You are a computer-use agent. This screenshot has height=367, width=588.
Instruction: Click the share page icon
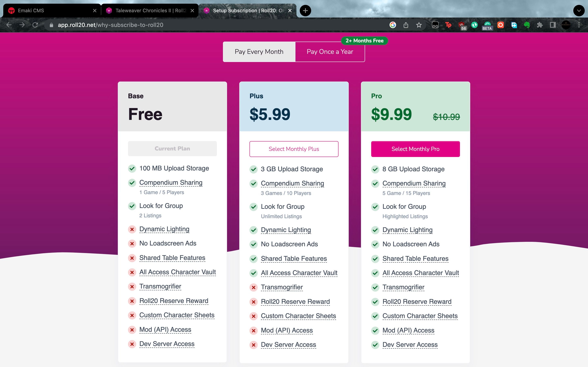pos(406,25)
